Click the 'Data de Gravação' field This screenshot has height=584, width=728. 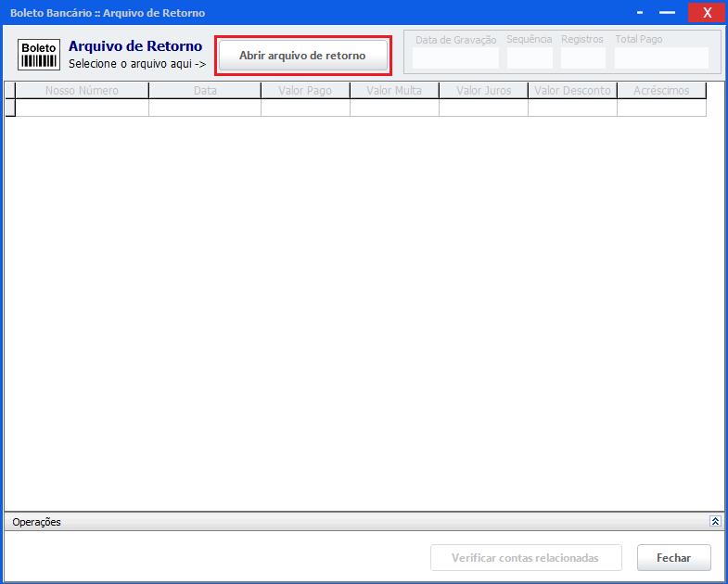point(455,57)
